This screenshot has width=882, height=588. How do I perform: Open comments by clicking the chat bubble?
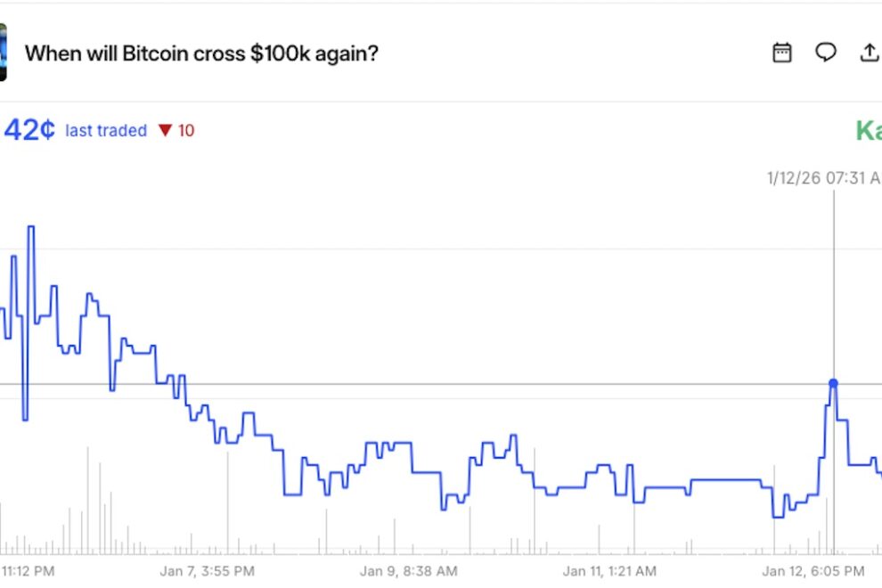pyautogui.click(x=826, y=53)
